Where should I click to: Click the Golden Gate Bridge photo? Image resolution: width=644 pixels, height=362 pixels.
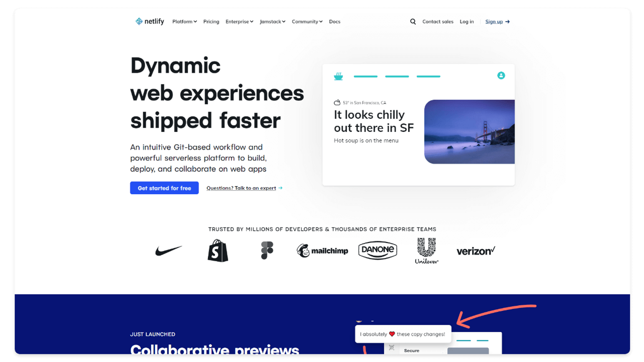(469, 132)
